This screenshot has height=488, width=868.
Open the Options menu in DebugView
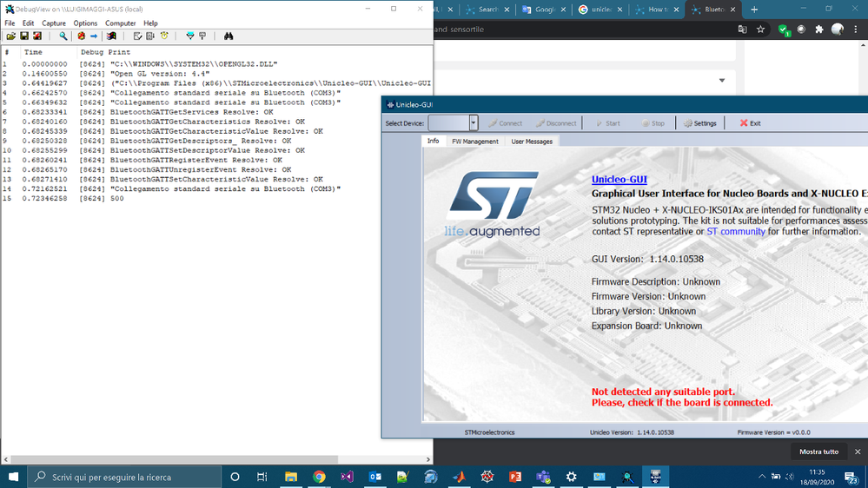point(85,23)
